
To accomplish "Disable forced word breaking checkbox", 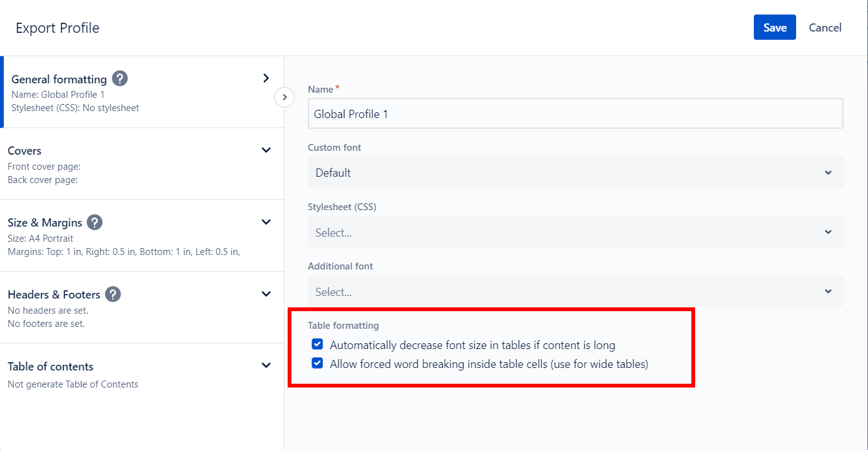I will [317, 364].
